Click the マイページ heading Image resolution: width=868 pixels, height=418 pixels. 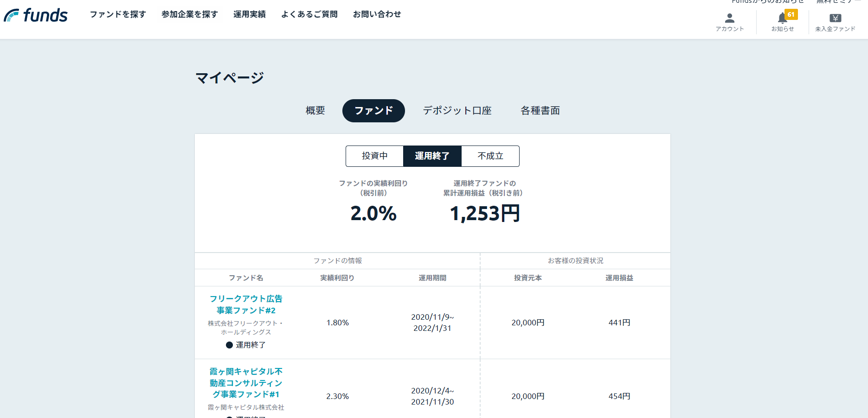(230, 78)
